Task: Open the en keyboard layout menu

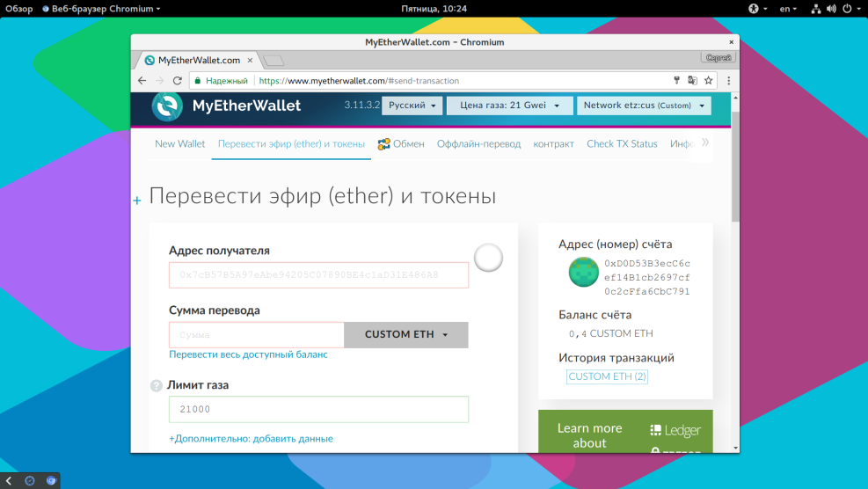Action: (x=788, y=9)
